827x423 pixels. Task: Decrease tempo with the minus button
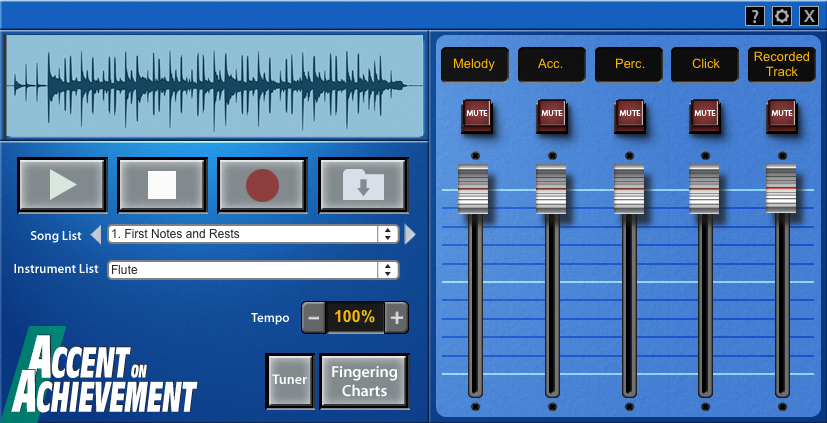coord(313,318)
